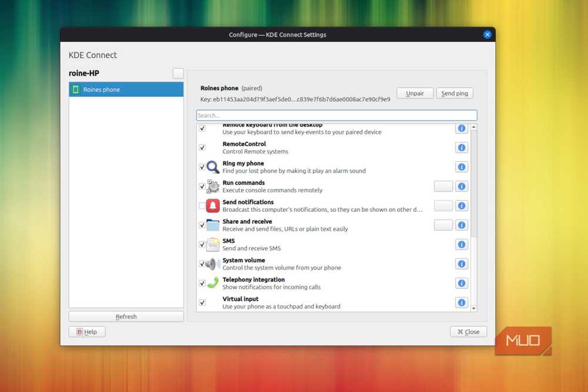Click the Run commands gear icon
The image size is (588, 392).
click(213, 186)
